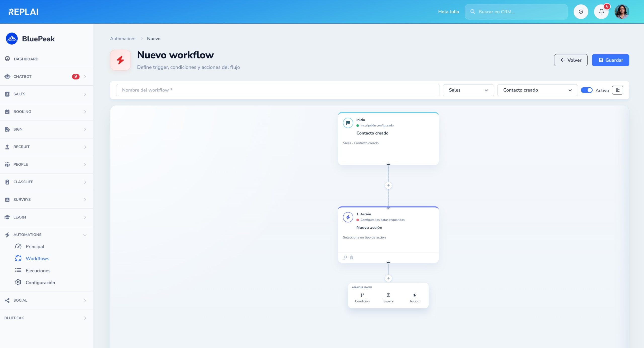Click the Classlife badge icon
The width and height of the screenshot is (644, 348).
coord(7,182)
